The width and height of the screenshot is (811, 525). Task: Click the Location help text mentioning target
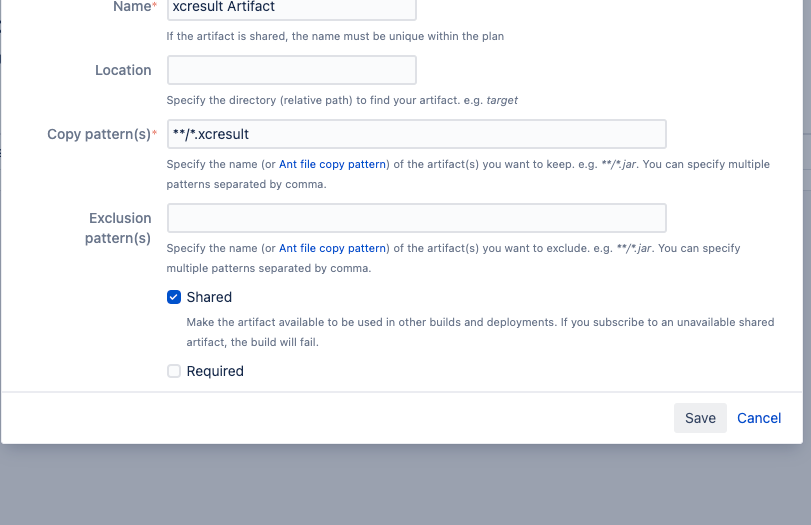342,100
